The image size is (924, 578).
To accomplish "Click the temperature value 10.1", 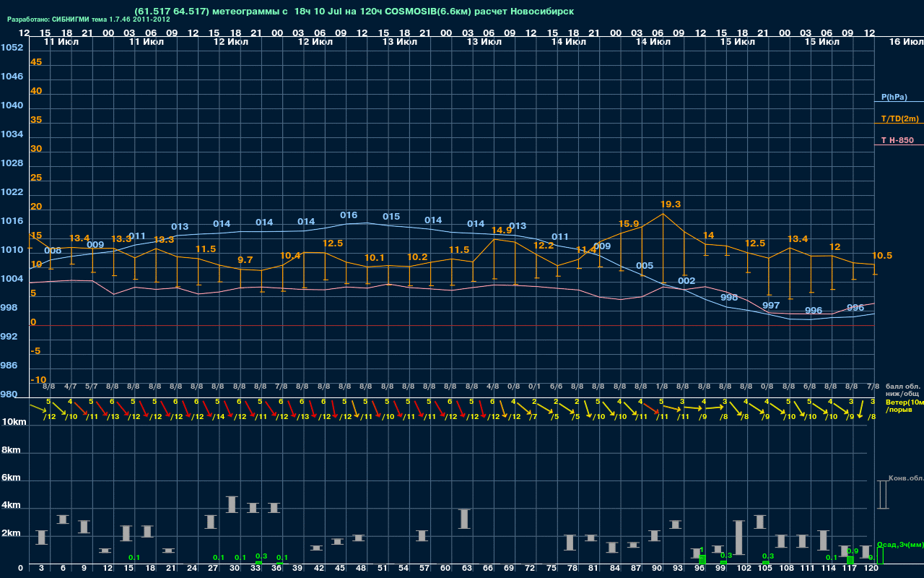I will [x=375, y=258].
